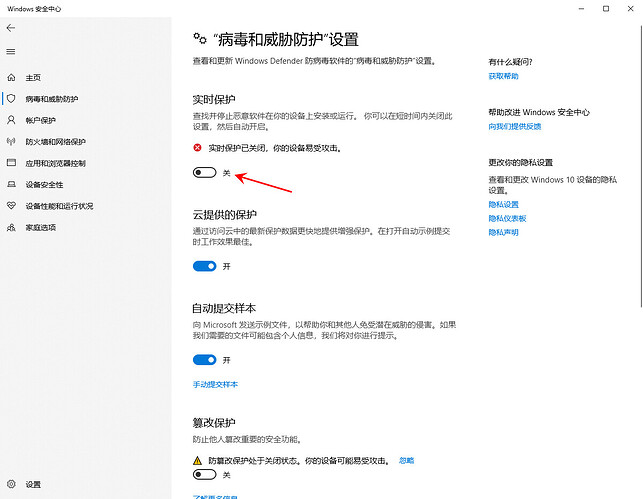
Task: Turn on the 实时保护 toggle
Action: point(205,173)
